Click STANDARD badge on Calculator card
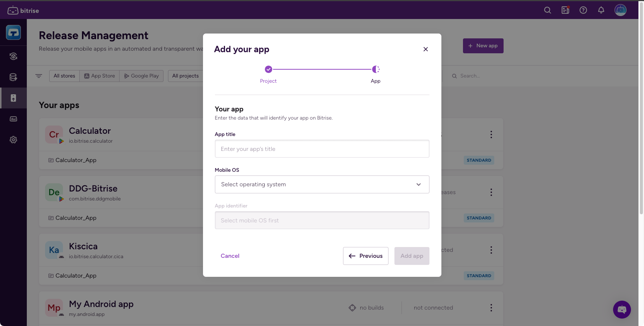This screenshot has width=644, height=326. (479, 160)
